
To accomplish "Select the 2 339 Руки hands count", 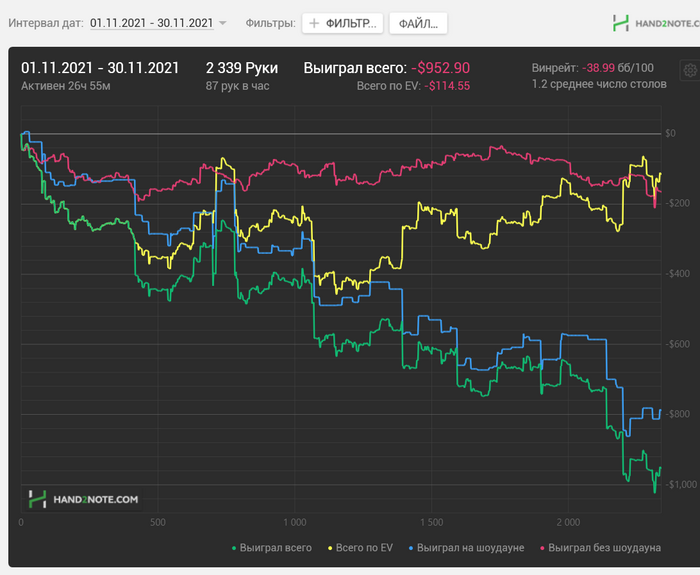I will pos(242,68).
